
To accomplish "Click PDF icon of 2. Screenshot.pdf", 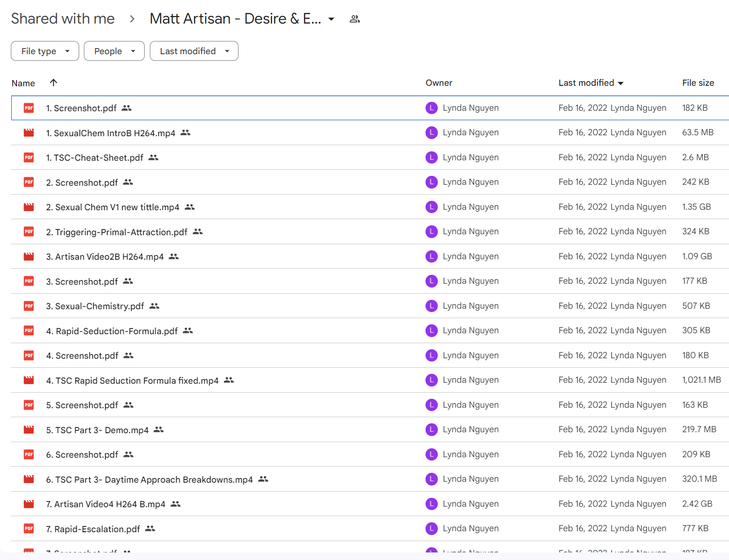I will [x=29, y=182].
